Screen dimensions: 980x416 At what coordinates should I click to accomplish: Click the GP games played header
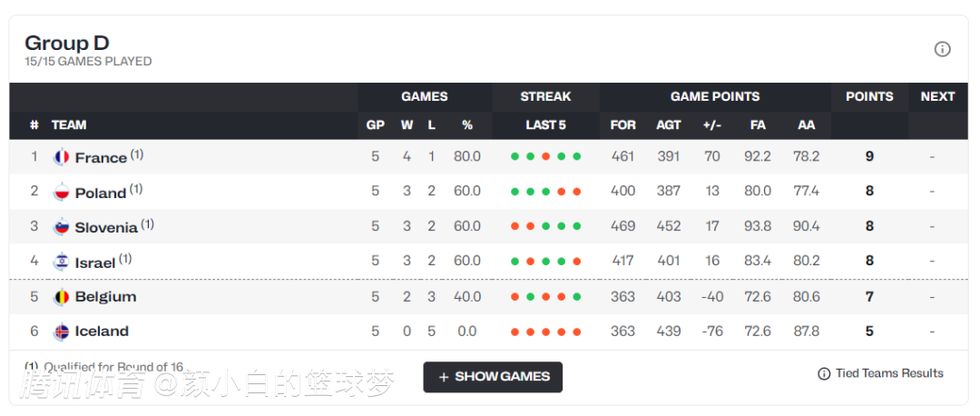(x=375, y=125)
